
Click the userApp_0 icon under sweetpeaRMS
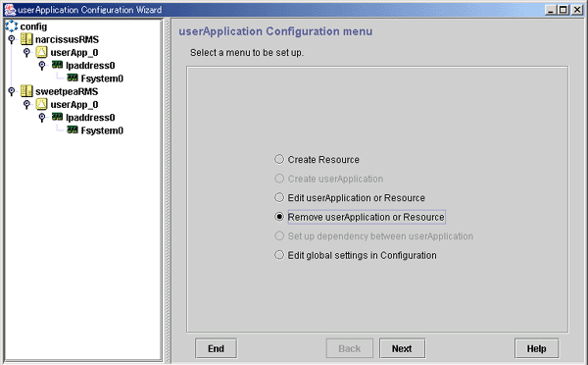coord(41,104)
